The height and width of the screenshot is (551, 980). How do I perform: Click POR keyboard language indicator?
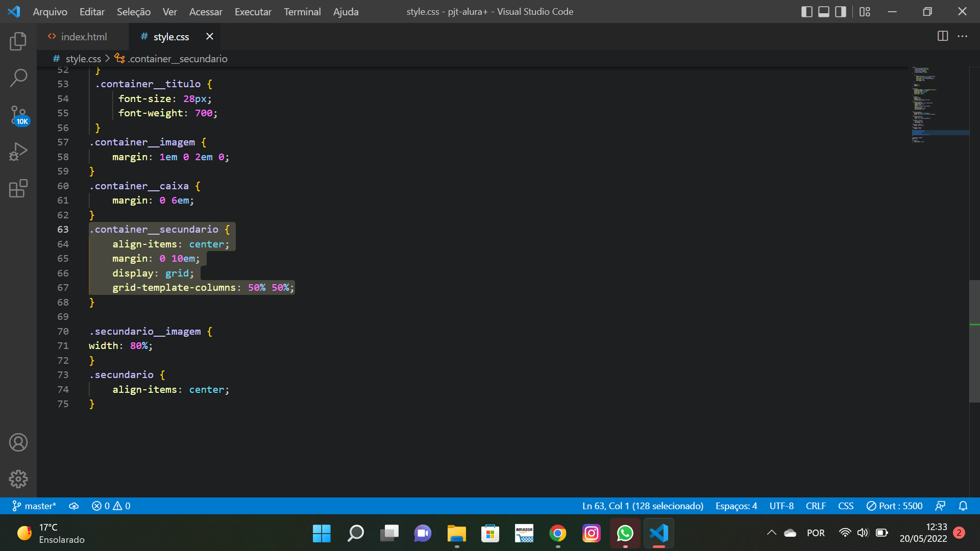pyautogui.click(x=816, y=533)
